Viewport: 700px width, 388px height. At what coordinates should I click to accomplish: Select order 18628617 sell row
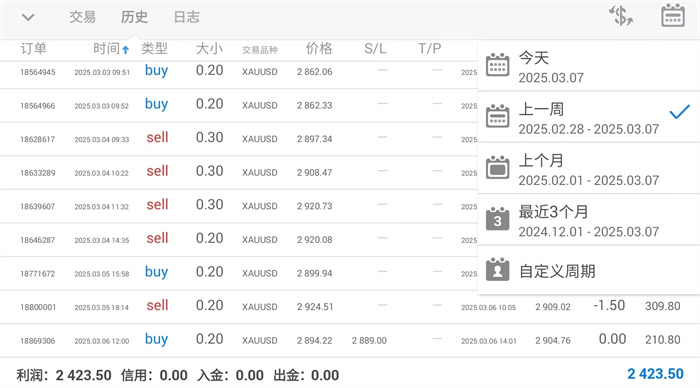(x=238, y=139)
